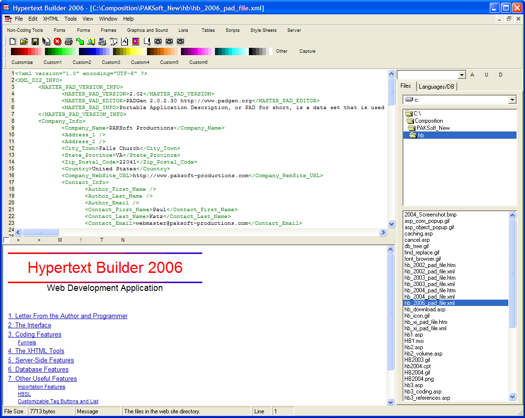This screenshot has height=418, width=525.
Task: Click the preview pane scrollbar down arrow
Action: click(x=390, y=402)
